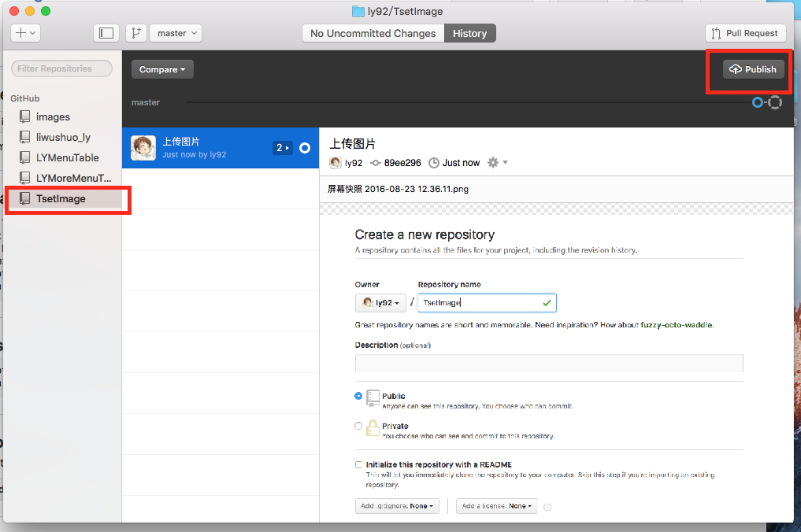Viewport: 801px width, 532px height.
Task: Select the 上传图片 commit in history
Action: [x=221, y=148]
